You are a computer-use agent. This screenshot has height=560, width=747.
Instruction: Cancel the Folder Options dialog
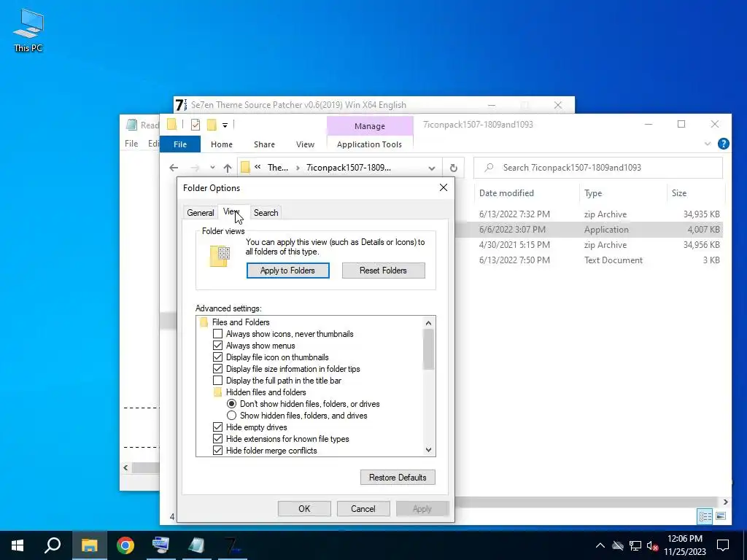click(x=363, y=508)
